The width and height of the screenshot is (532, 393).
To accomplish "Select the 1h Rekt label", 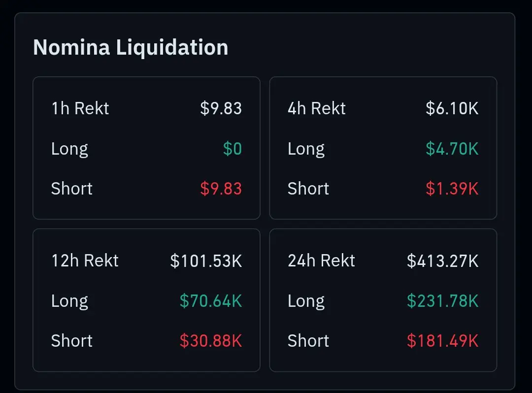I will pos(80,108).
